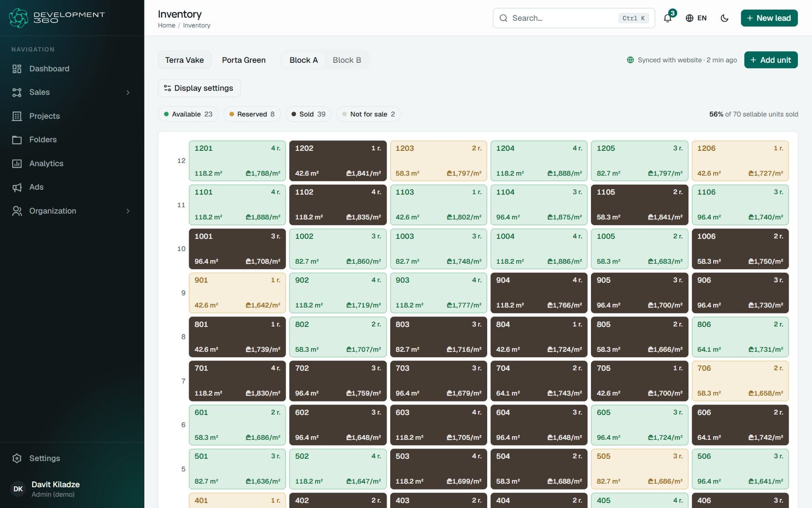Click the New lead button
The width and height of the screenshot is (812, 508).
click(x=769, y=18)
